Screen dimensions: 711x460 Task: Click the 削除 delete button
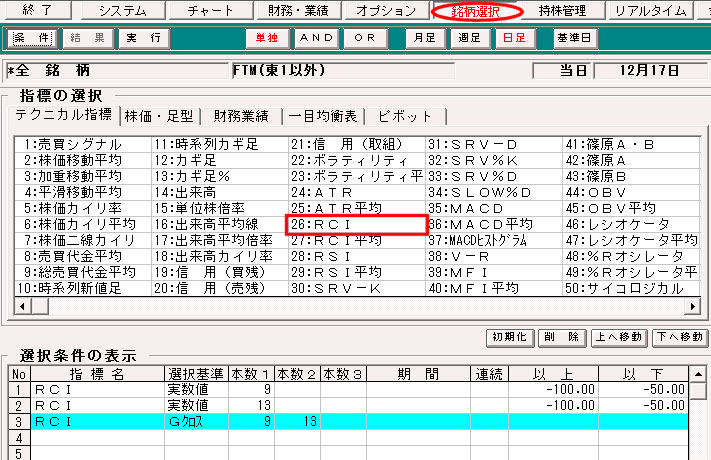(x=560, y=338)
